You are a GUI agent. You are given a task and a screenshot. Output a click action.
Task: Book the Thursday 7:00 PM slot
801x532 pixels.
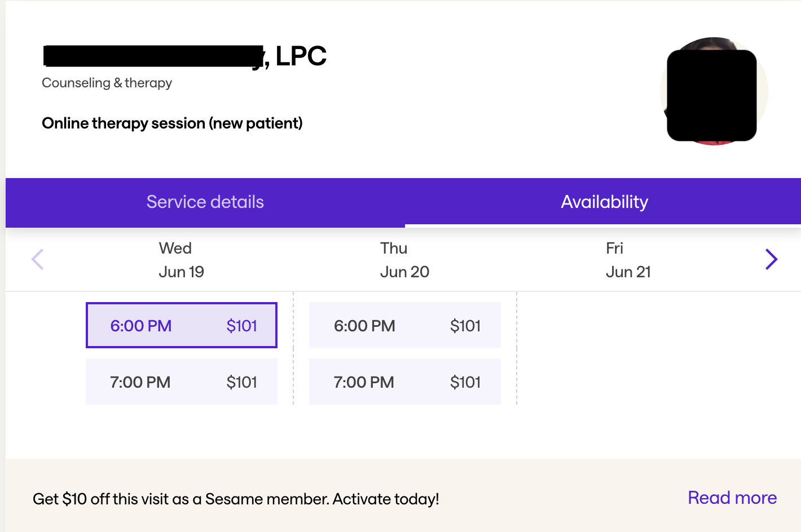click(404, 382)
